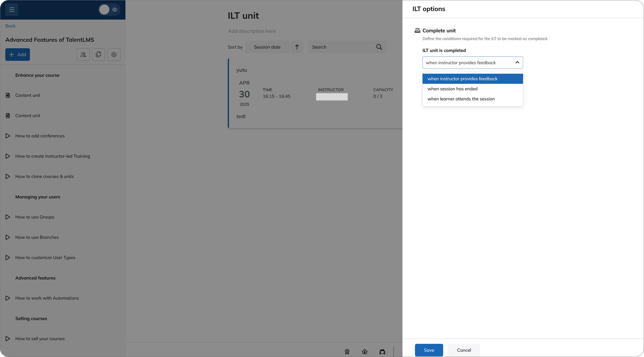This screenshot has height=357, width=644.
Task: Click play icon beside How to add conferences
Action: (x=8, y=136)
